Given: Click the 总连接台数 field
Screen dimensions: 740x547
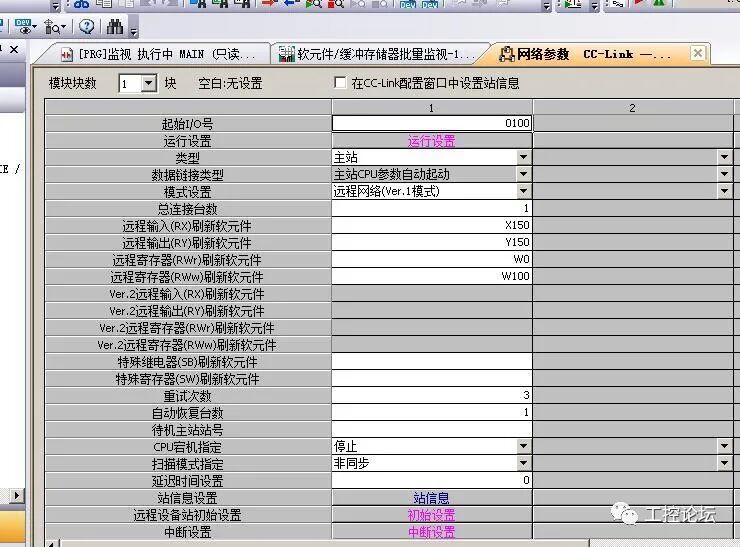Looking at the screenshot, I should [x=432, y=208].
